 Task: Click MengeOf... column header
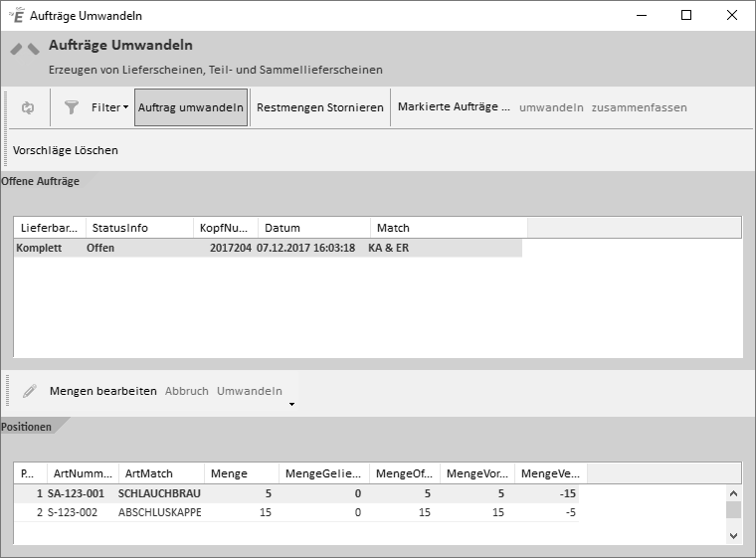pos(405,473)
